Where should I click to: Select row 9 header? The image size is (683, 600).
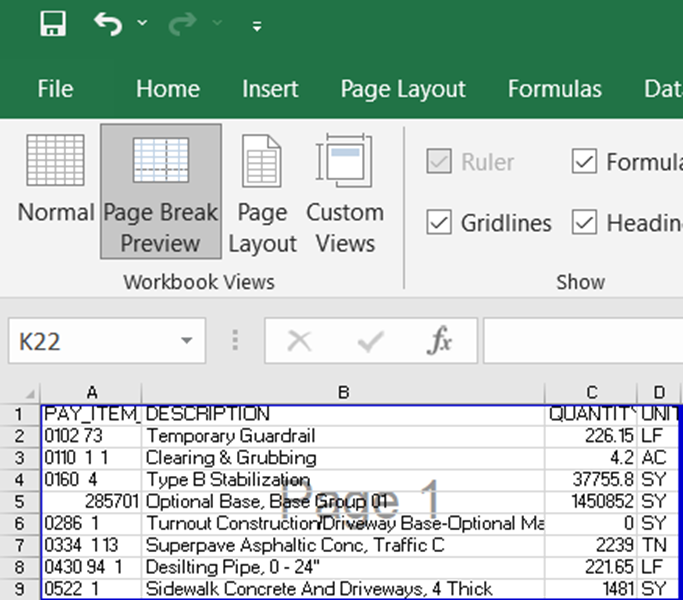tap(20, 589)
